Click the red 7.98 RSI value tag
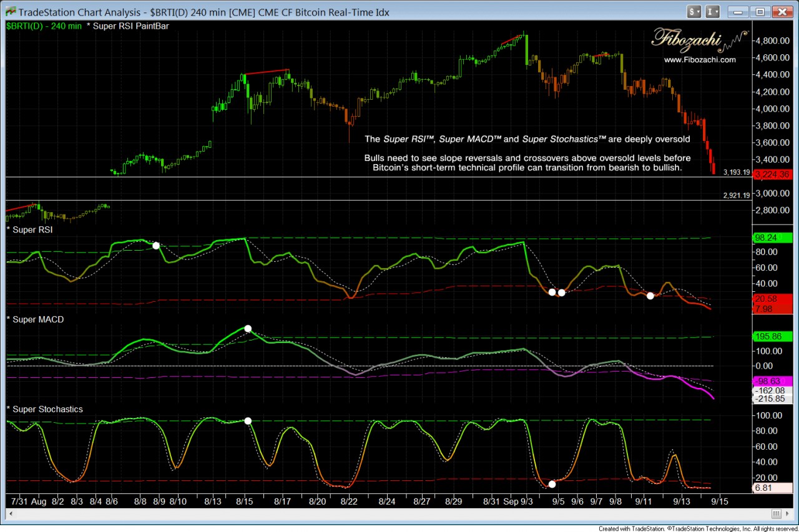The image size is (799, 532). (x=773, y=308)
